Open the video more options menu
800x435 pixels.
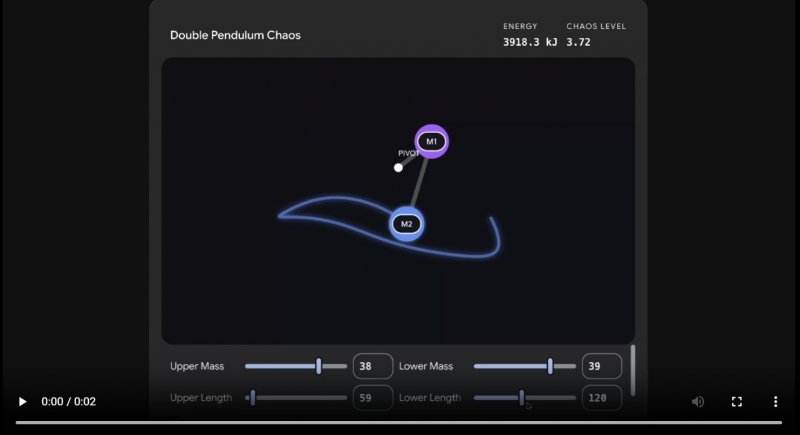(775, 401)
